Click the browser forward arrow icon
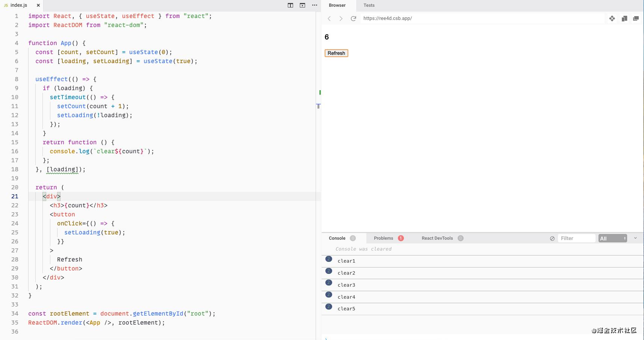The width and height of the screenshot is (644, 340). point(341,18)
